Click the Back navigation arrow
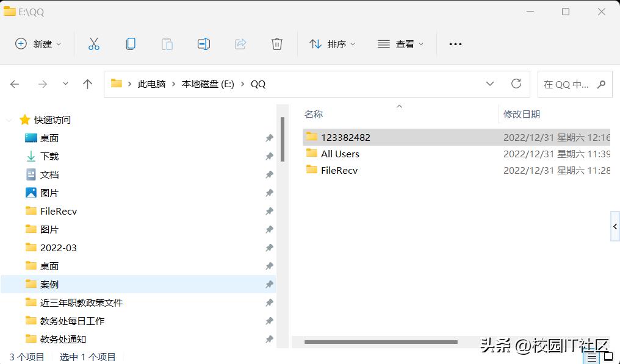Viewport: 620px width, 364px height. click(15, 84)
